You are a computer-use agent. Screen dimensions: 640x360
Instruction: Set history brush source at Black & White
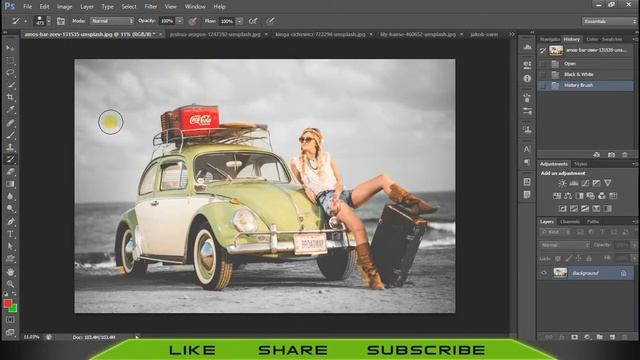click(x=542, y=74)
